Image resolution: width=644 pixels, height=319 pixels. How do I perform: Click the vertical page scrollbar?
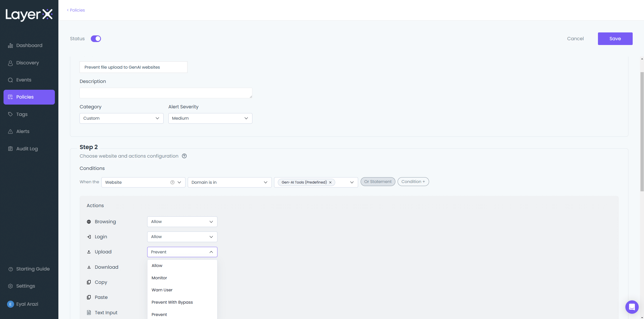(x=642, y=131)
